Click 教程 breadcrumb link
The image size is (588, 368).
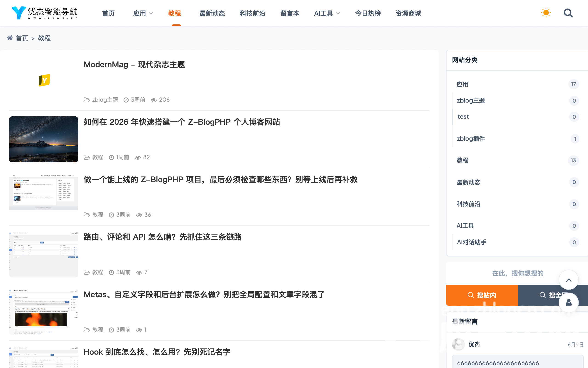coord(44,38)
